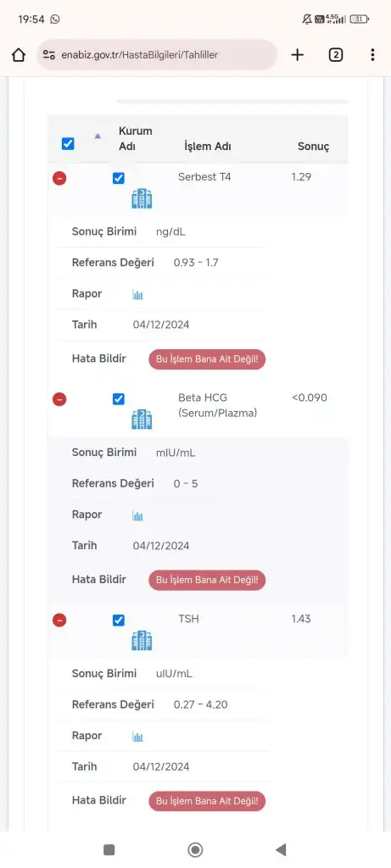This screenshot has height=868, width=391.
Task: Open the Beta HCG report chart icon
Action: (138, 515)
